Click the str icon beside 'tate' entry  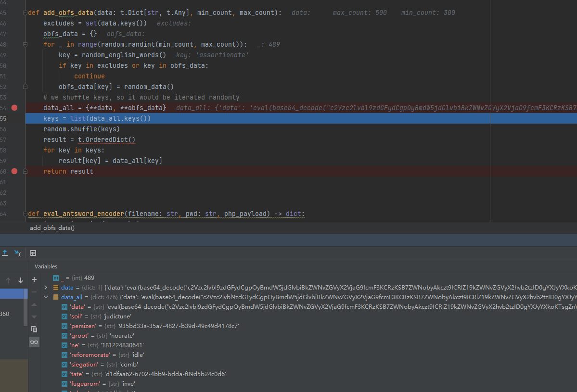pos(64,374)
